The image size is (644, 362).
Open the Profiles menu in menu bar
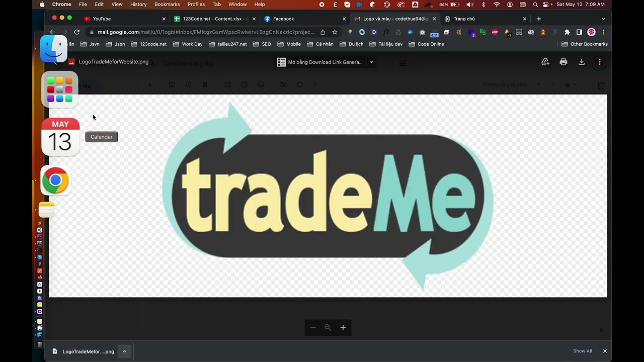pos(196,4)
